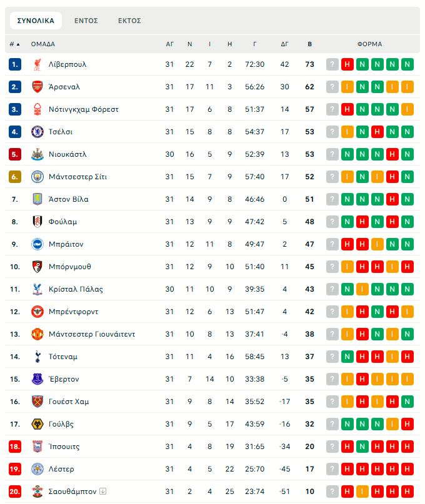The height and width of the screenshot is (504, 425).
Task: Click the Newcastle club crest icon
Action: 37,154
